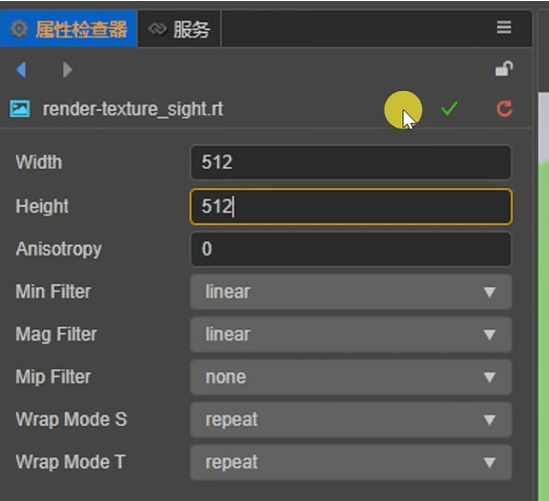Click the link icon on 服务 tab
Screen dimensions: 549x501
158,29
